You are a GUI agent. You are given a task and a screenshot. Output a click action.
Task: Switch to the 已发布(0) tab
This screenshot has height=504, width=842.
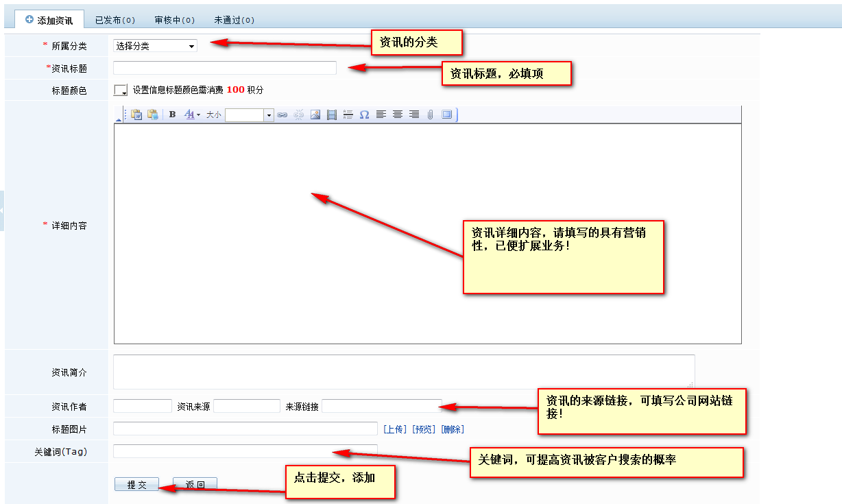(115, 20)
